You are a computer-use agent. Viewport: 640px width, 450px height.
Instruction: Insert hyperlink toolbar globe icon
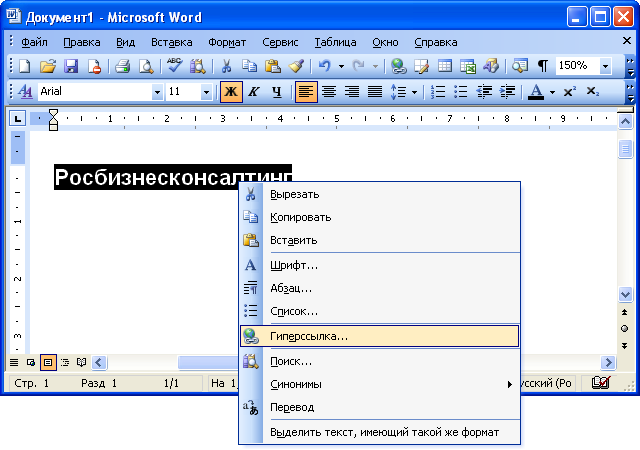[398, 66]
